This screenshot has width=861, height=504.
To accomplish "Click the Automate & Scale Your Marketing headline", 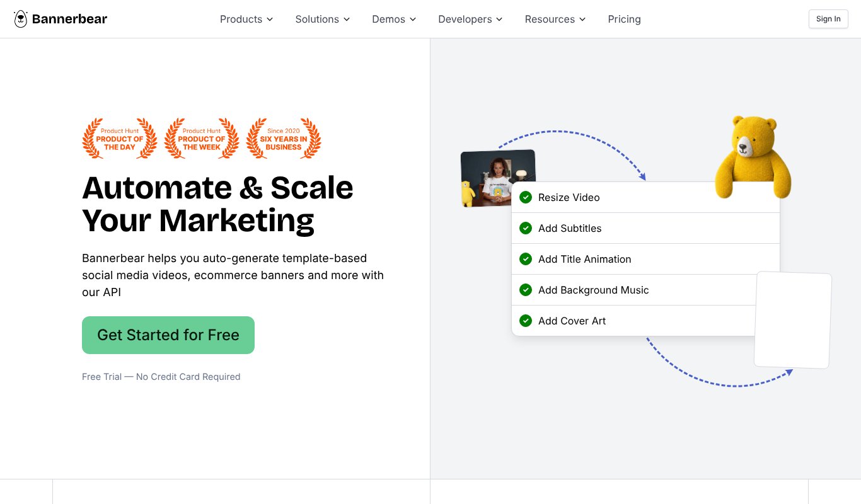I will point(217,204).
